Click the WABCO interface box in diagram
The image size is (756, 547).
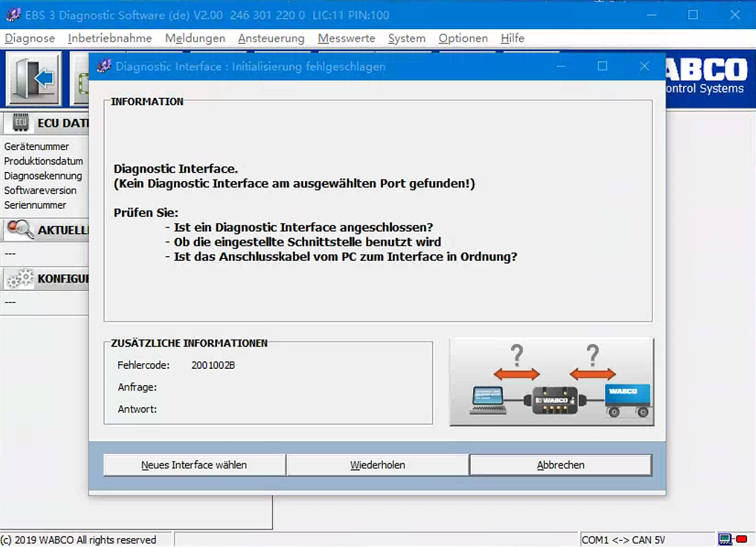coord(555,400)
